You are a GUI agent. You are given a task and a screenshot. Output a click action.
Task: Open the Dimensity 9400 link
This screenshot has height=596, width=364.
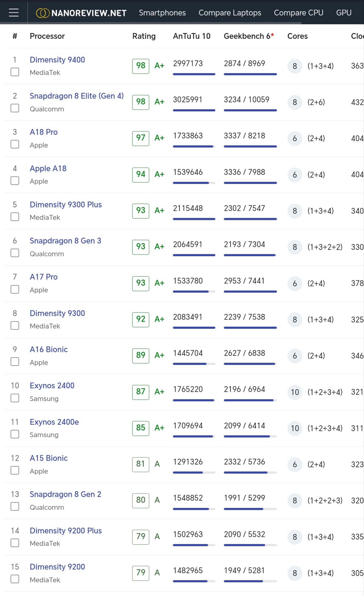click(x=57, y=60)
